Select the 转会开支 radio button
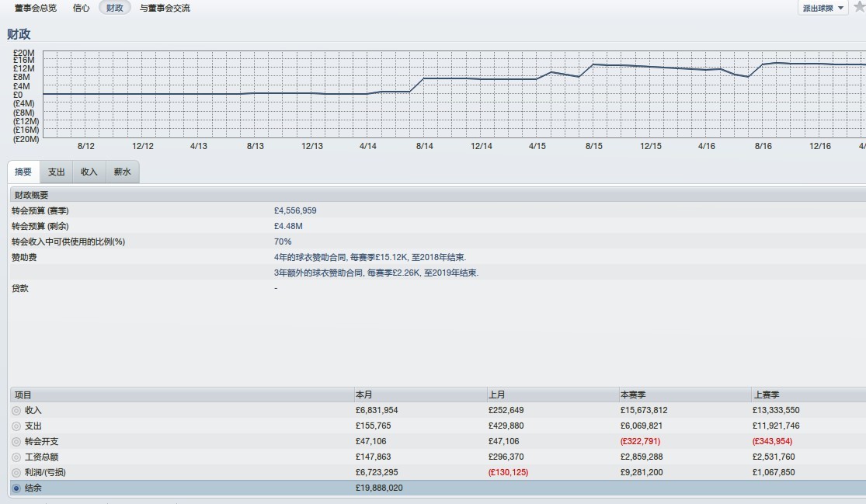866x504 pixels. pyautogui.click(x=16, y=441)
